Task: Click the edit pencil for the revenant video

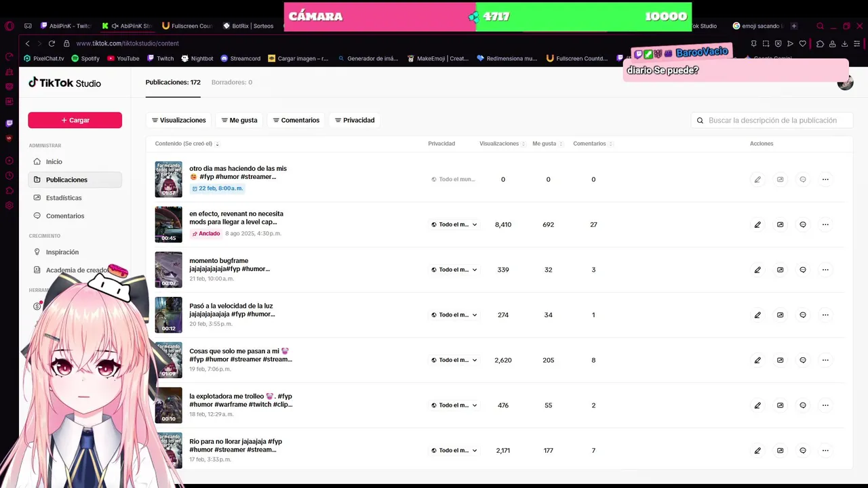Action: (757, 224)
